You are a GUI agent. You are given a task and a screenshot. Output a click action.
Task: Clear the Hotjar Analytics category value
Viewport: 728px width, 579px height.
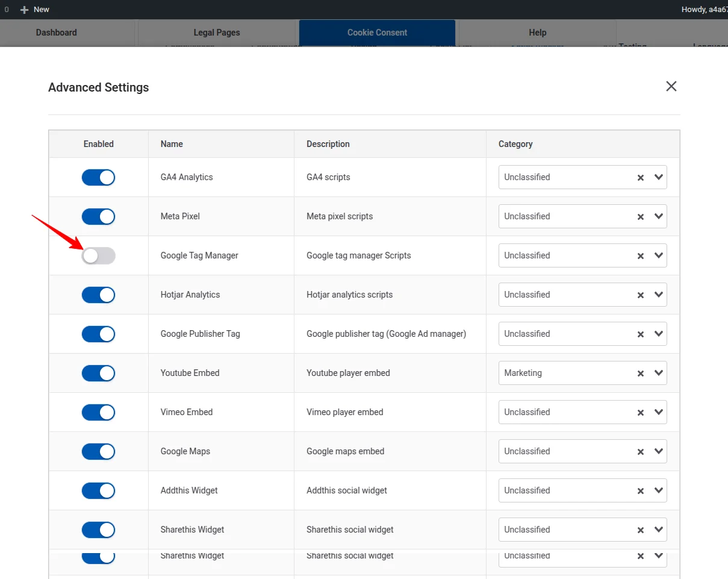point(641,295)
